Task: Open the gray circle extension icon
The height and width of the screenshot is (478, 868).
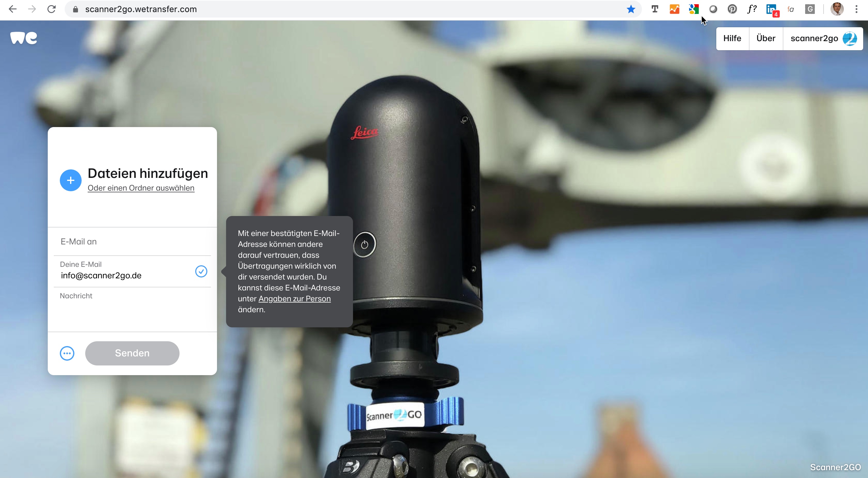Action: click(x=713, y=9)
